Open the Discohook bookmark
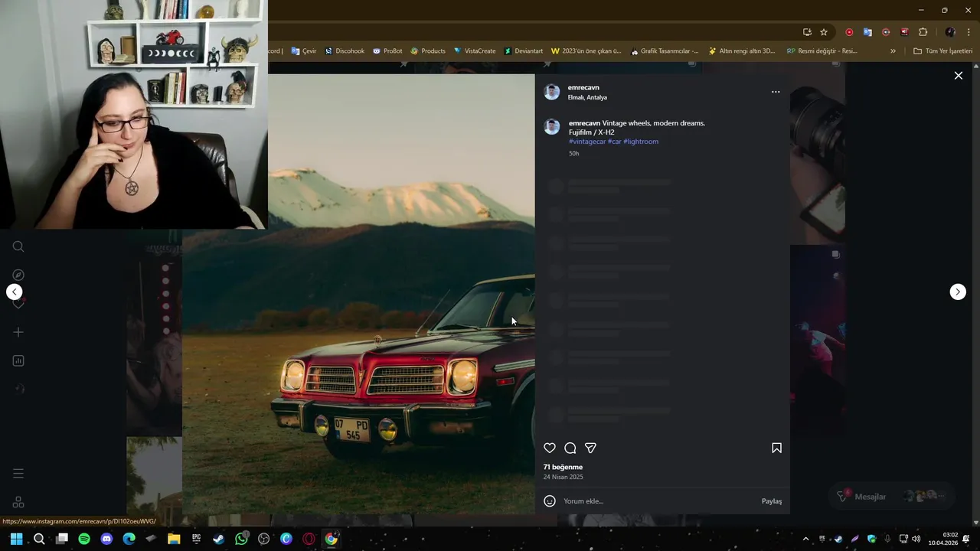This screenshot has width=980, height=551. pos(345,51)
